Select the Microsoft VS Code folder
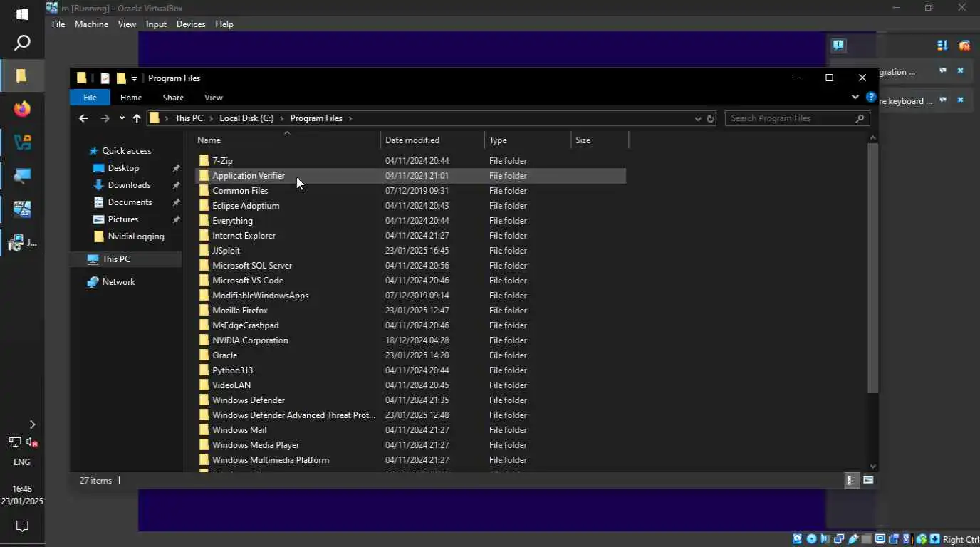The image size is (980, 547). coord(410,281)
